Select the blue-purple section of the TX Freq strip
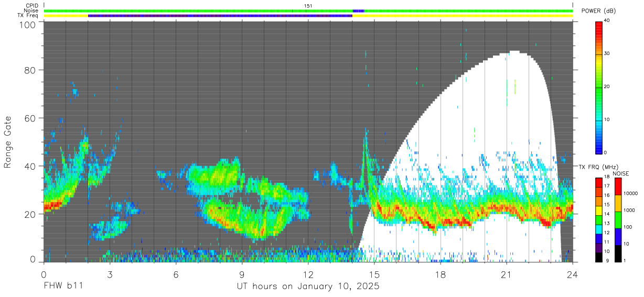The image size is (644, 297). [x=220, y=16]
